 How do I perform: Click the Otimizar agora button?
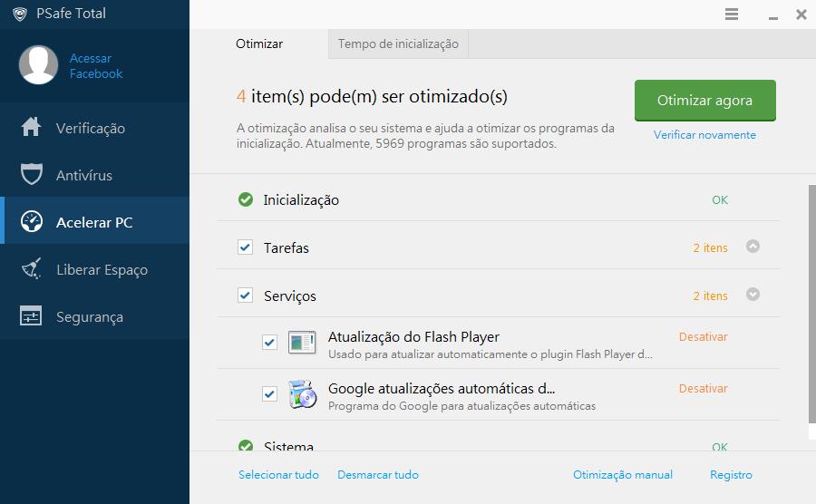(x=705, y=101)
